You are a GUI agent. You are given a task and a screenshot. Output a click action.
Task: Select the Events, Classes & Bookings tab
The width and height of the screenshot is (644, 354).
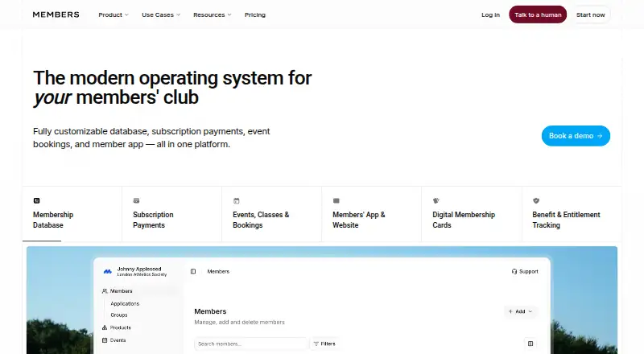(x=271, y=214)
